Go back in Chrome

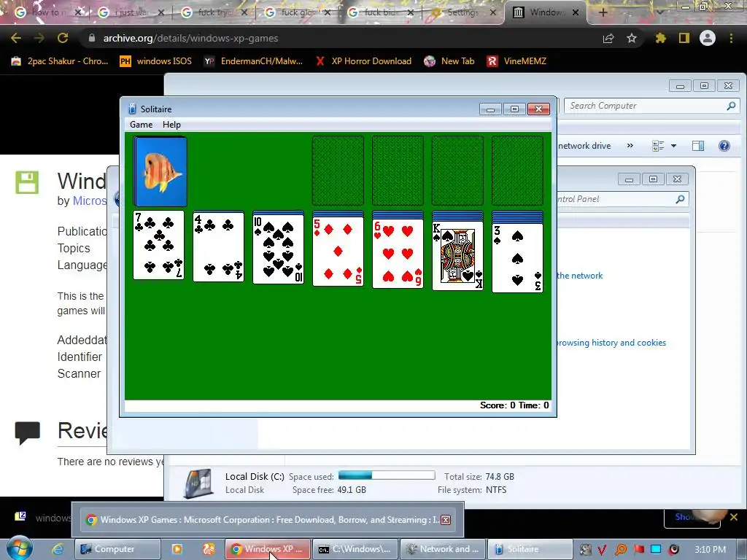point(16,38)
